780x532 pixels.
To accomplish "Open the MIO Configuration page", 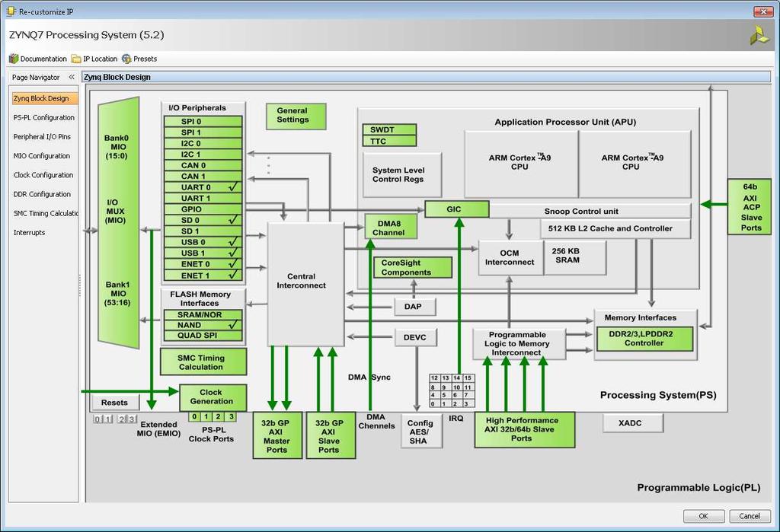I will pyautogui.click(x=42, y=155).
